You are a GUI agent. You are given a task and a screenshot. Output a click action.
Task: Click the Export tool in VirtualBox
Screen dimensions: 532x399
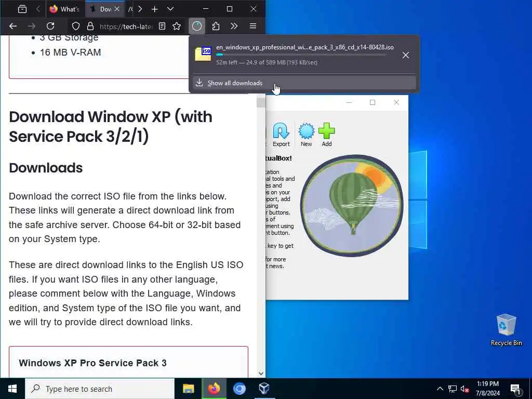click(281, 135)
